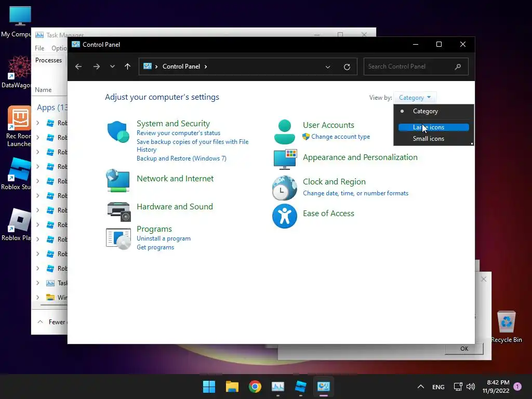Image resolution: width=532 pixels, height=399 pixels.
Task: Switch to the Processes tab in Task Manager
Action: coord(48,60)
